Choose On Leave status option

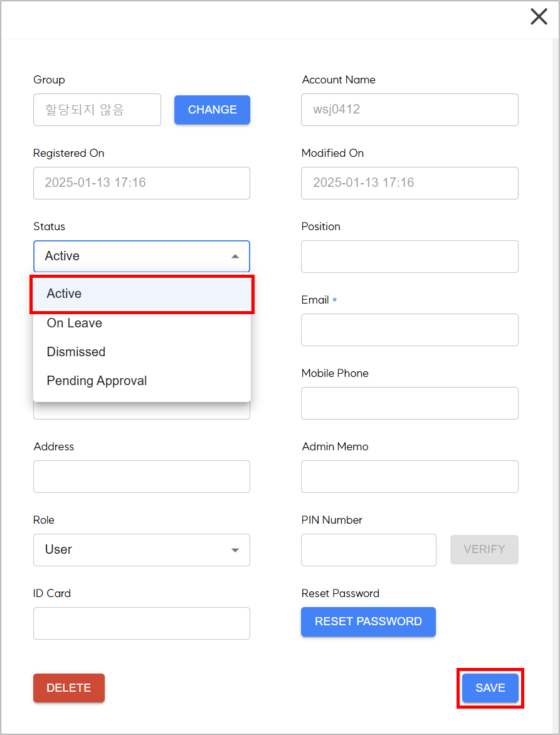(x=142, y=323)
